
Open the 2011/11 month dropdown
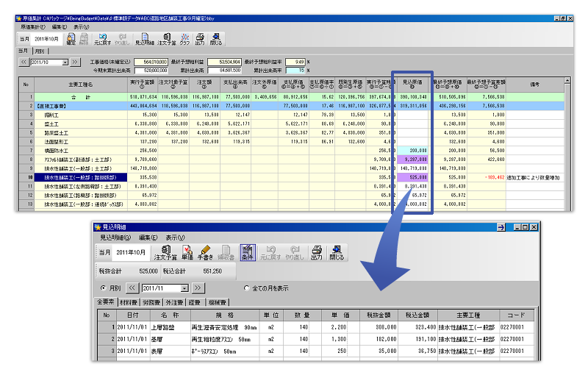click(x=186, y=288)
